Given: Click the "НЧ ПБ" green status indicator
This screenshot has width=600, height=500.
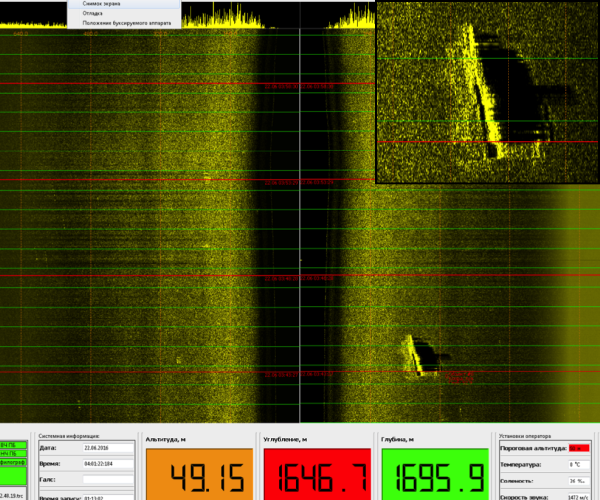Looking at the screenshot, I should (x=13, y=454).
